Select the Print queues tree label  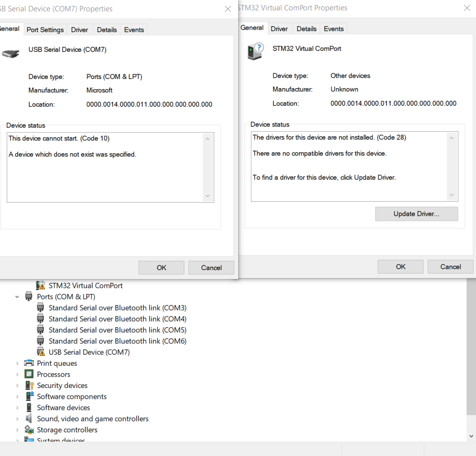point(57,363)
